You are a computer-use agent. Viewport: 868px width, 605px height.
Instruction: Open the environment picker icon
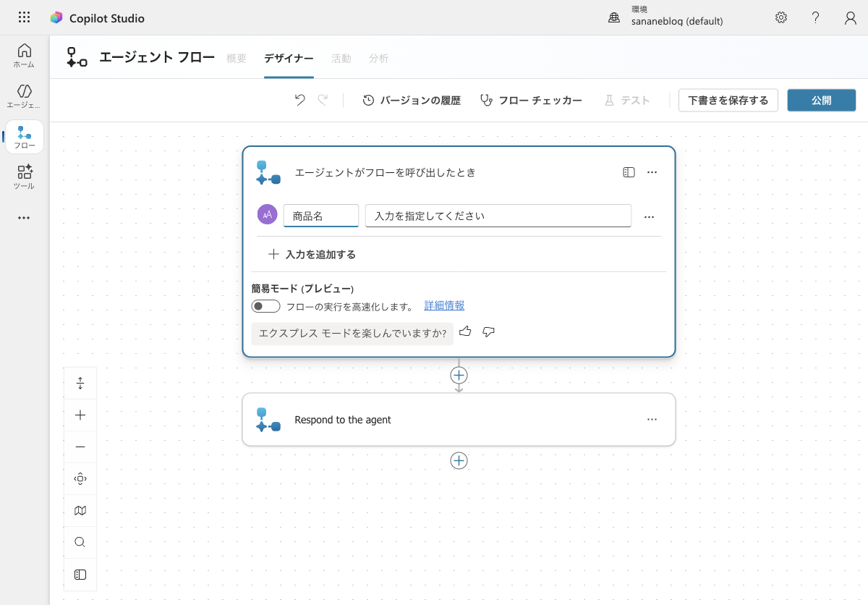coord(614,18)
